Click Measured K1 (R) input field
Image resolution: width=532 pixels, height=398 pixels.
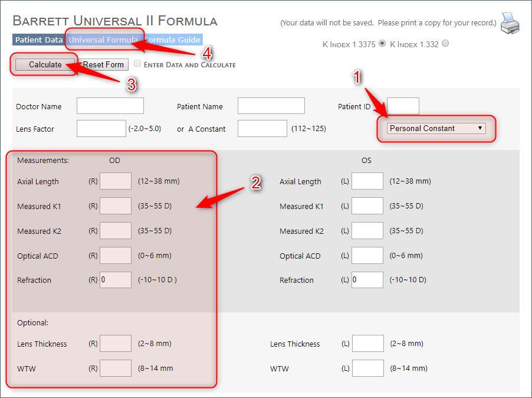[x=116, y=206]
